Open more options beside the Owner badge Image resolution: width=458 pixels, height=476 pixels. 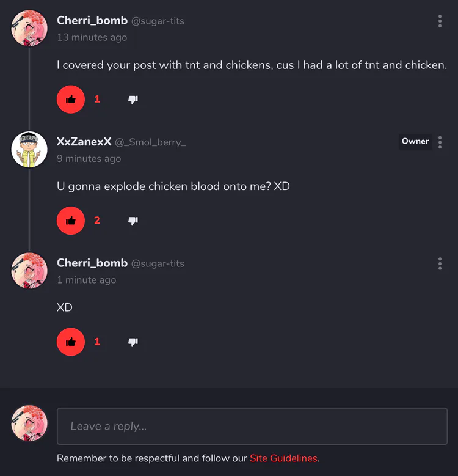440,142
